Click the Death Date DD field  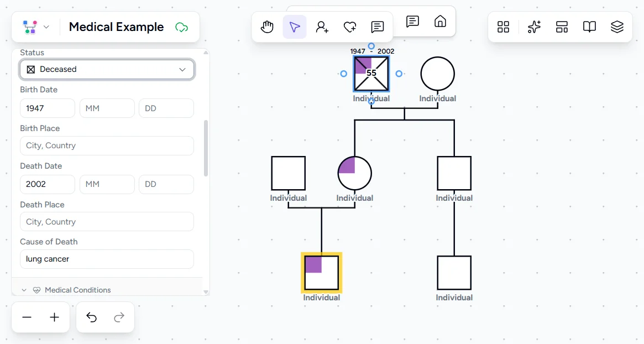click(x=166, y=185)
